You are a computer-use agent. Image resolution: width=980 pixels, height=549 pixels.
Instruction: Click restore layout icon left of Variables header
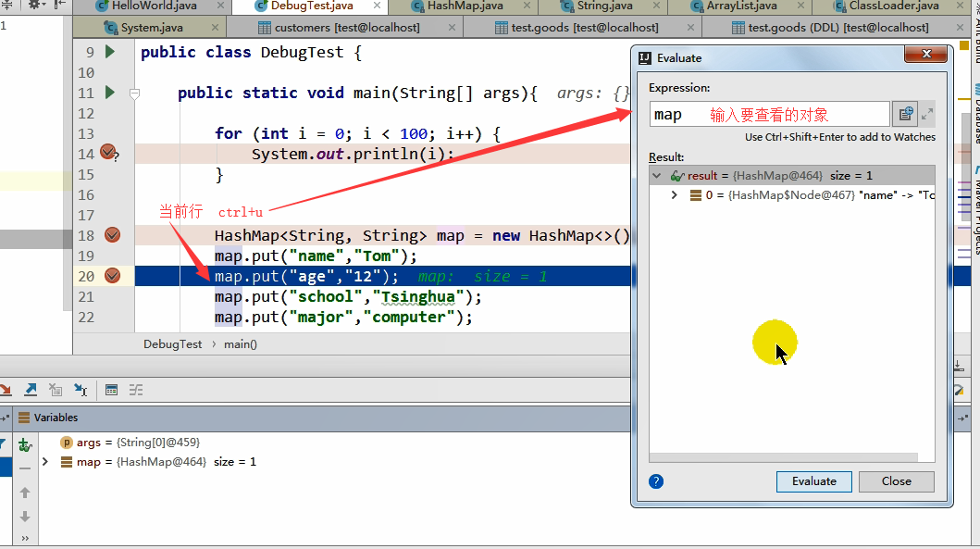pyautogui.click(x=5, y=418)
